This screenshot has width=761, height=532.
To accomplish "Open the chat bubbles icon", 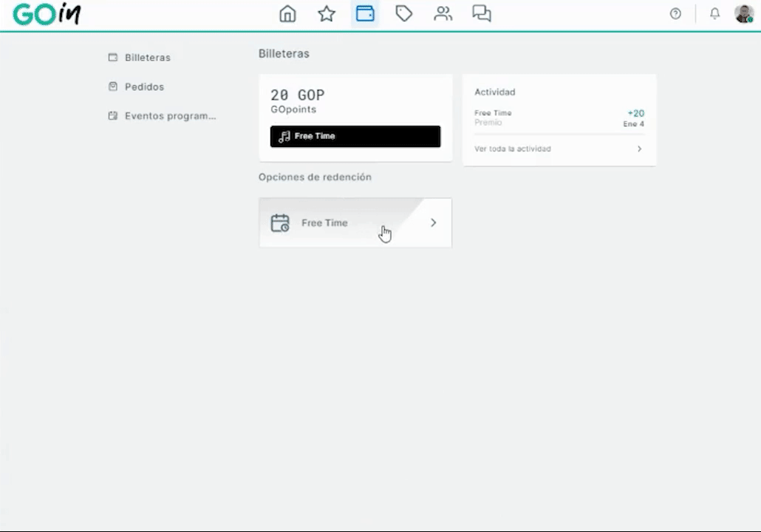I will click(x=482, y=14).
